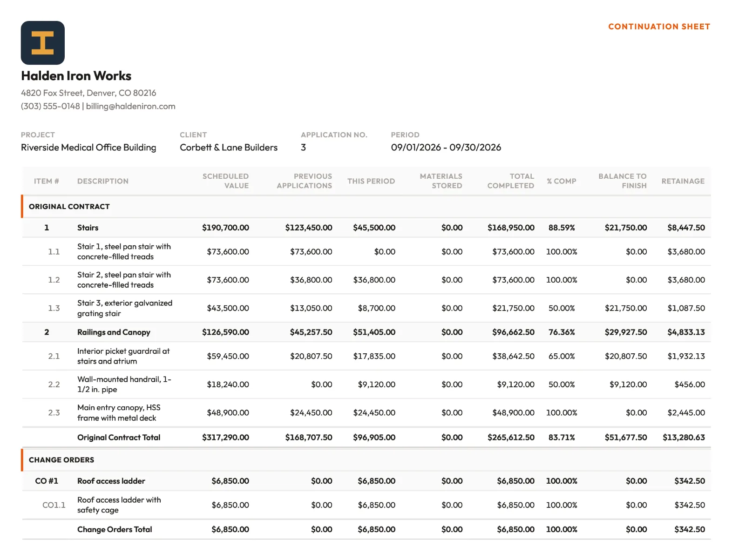Click the application number 3
Image resolution: width=745 pixels, height=560 pixels.
pos(304,148)
